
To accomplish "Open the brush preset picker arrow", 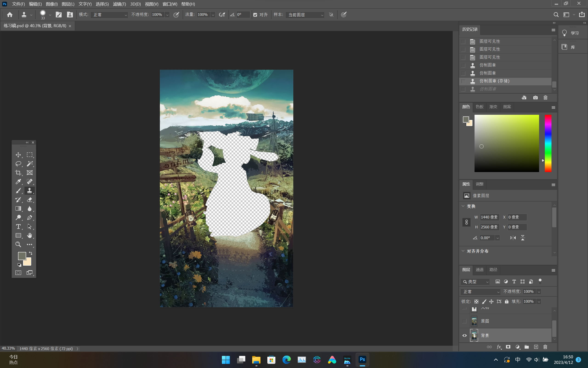I will tap(50, 15).
